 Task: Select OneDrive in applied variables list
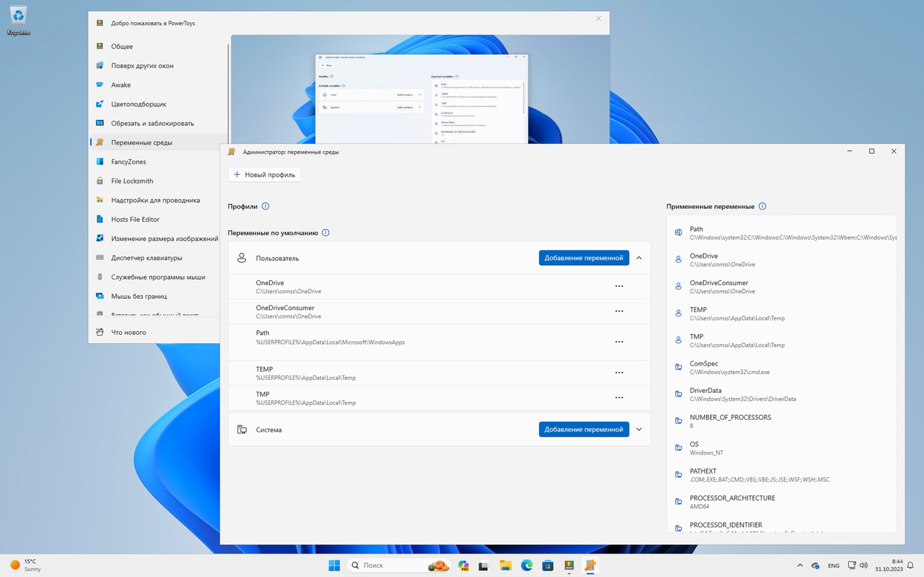(x=782, y=260)
